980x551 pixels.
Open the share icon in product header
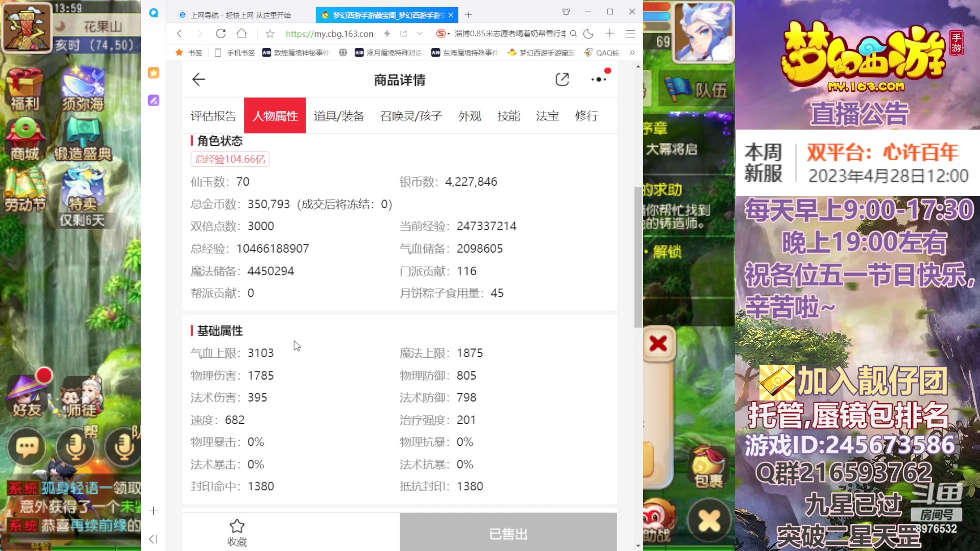(x=562, y=80)
